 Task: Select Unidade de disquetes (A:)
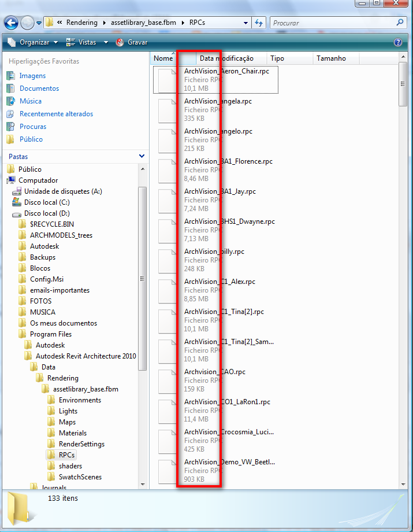pyautogui.click(x=63, y=191)
